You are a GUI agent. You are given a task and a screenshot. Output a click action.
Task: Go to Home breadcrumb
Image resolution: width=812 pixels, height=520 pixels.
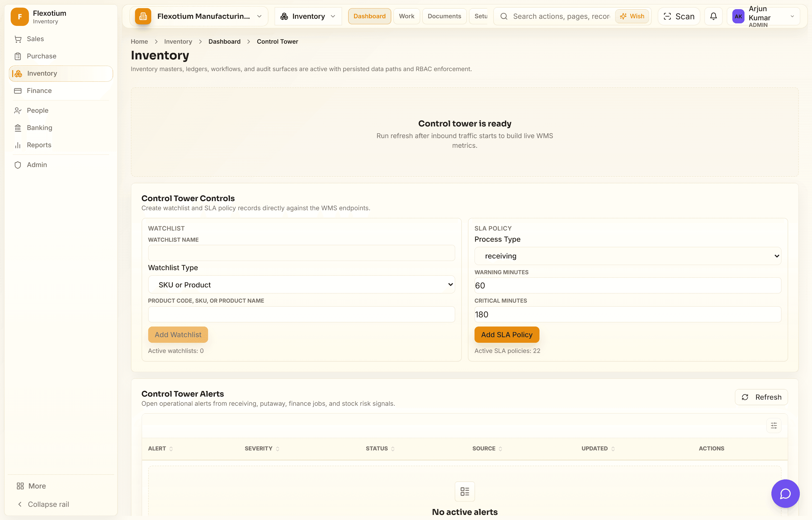pyautogui.click(x=139, y=42)
